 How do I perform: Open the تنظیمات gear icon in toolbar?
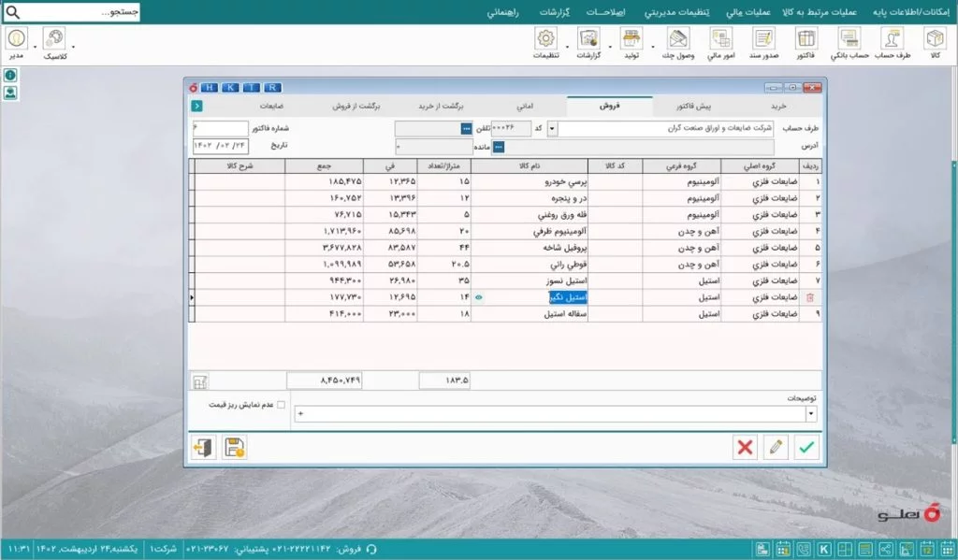click(x=546, y=39)
